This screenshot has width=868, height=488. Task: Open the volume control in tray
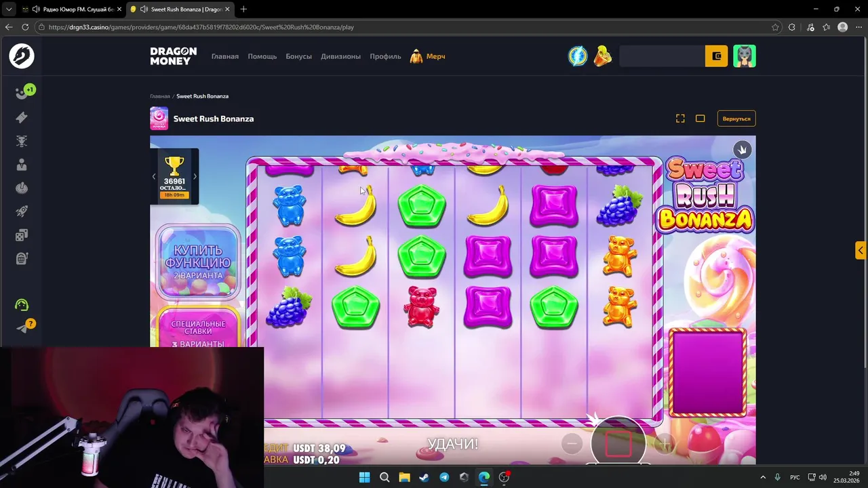click(x=822, y=477)
